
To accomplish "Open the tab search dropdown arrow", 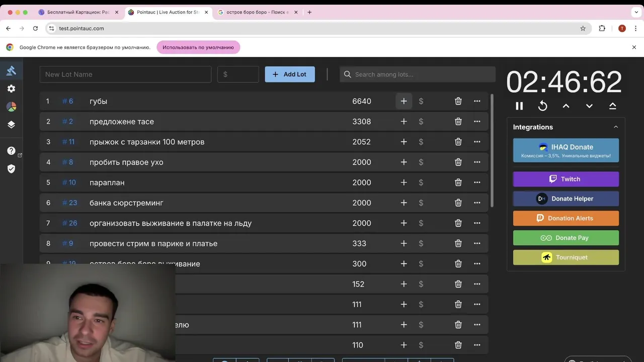I will pyautogui.click(x=636, y=12).
